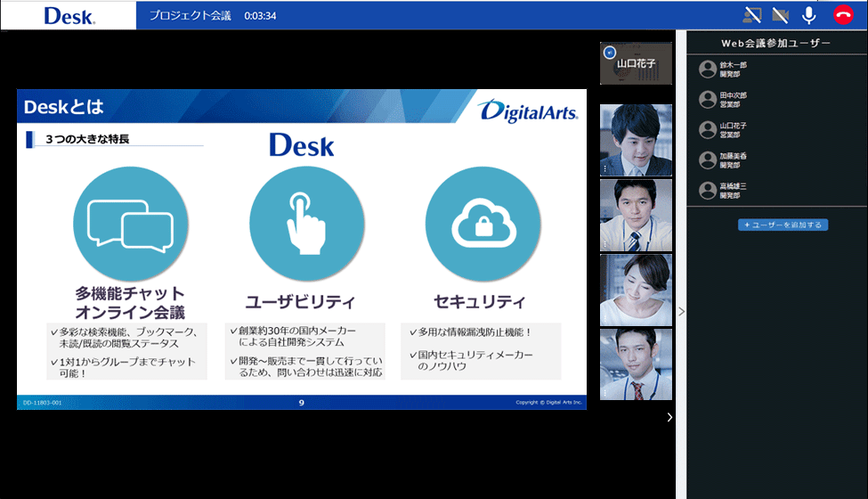Click the shared Deskとは slide
Image resolution: width=868 pixels, height=499 pixels.
coord(301,250)
